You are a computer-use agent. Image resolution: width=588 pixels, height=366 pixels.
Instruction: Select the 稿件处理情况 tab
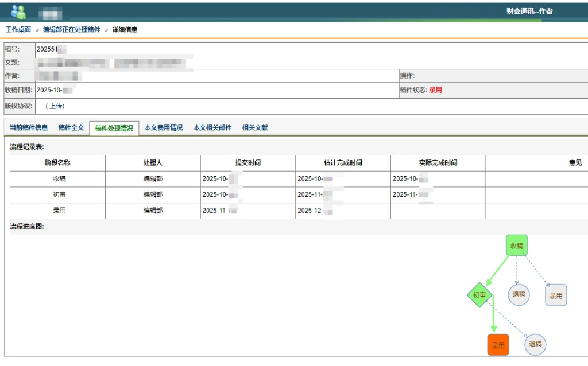coord(114,129)
